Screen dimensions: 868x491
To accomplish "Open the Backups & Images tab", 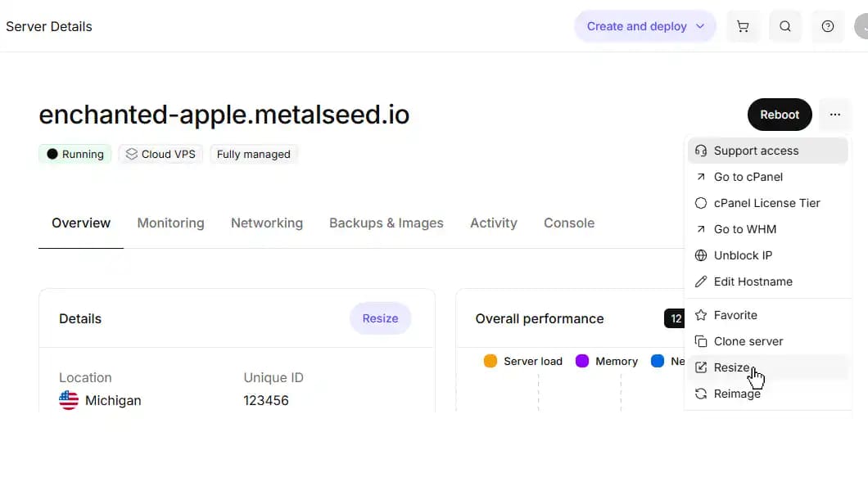I will (x=386, y=223).
